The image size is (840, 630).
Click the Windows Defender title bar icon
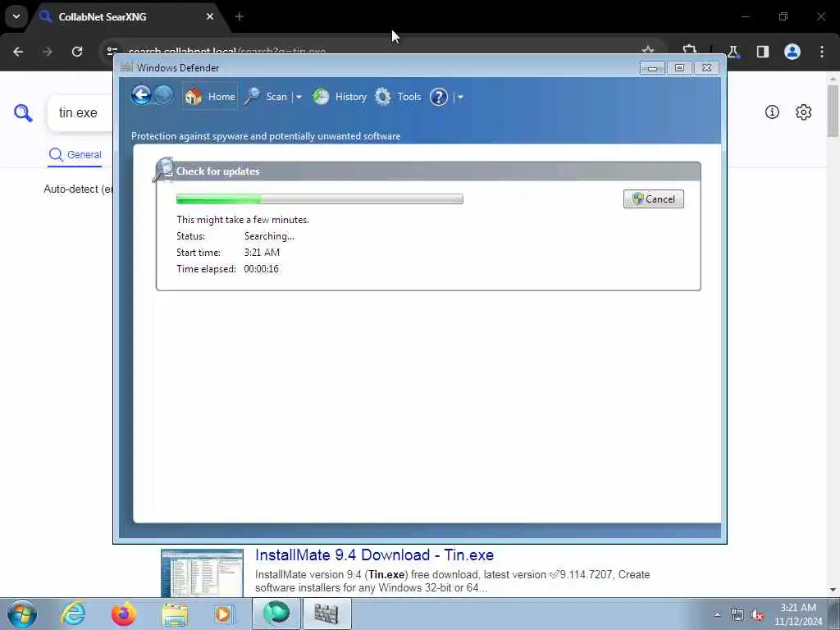126,67
